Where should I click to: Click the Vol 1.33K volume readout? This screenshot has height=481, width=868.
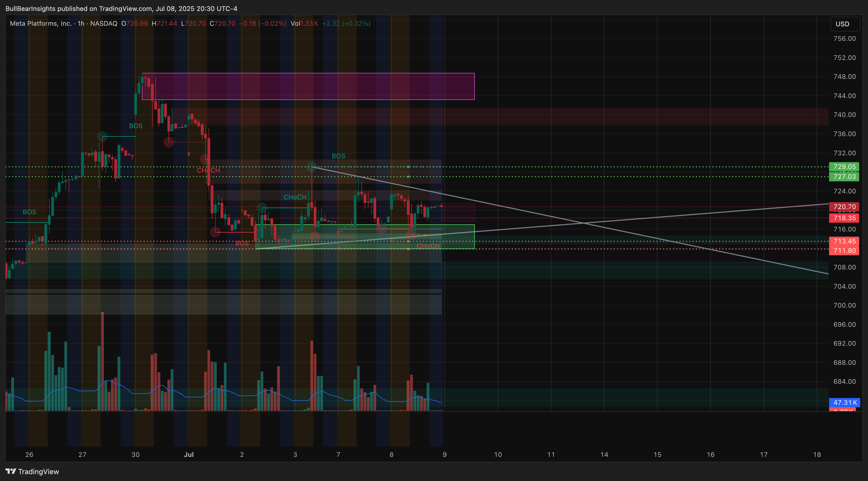pyautogui.click(x=304, y=24)
